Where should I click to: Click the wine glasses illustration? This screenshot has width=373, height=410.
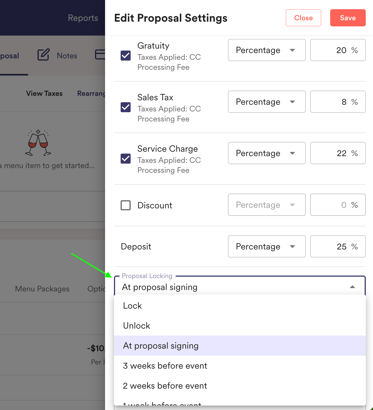[x=38, y=143]
